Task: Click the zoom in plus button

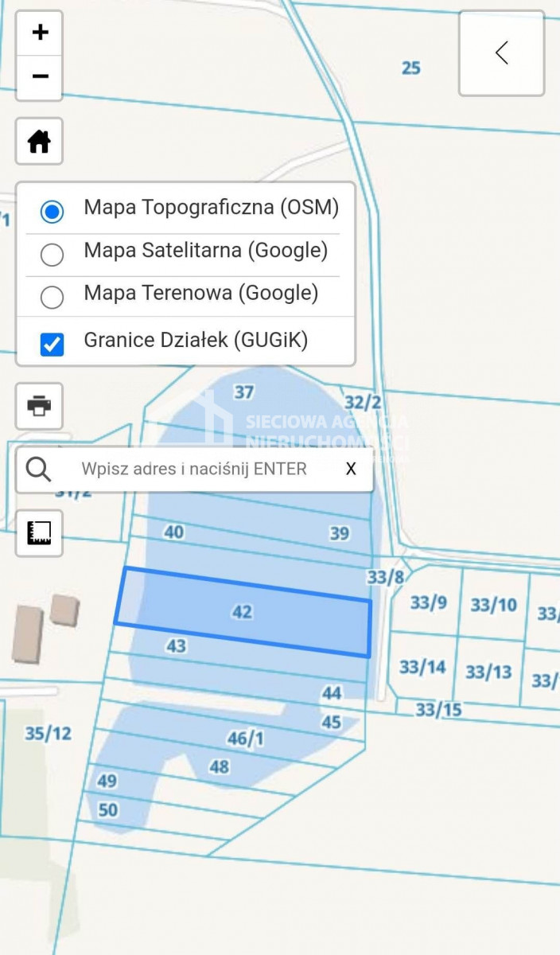Action: [x=40, y=33]
